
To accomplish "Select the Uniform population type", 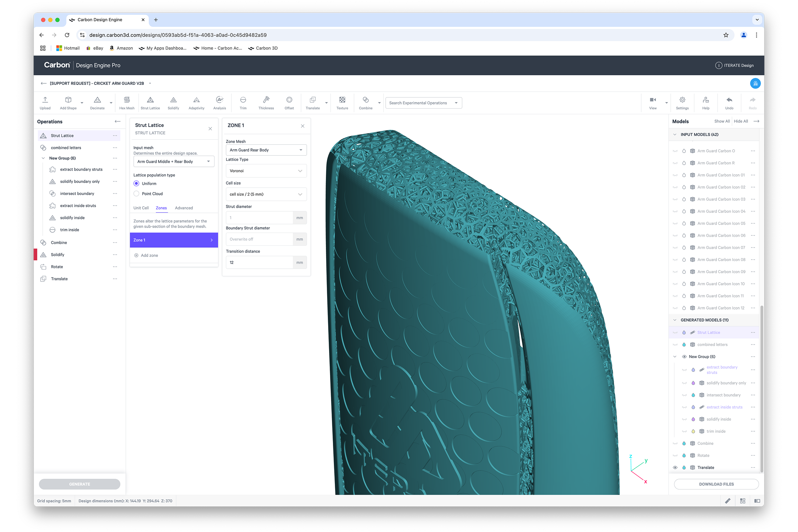I will coord(136,184).
